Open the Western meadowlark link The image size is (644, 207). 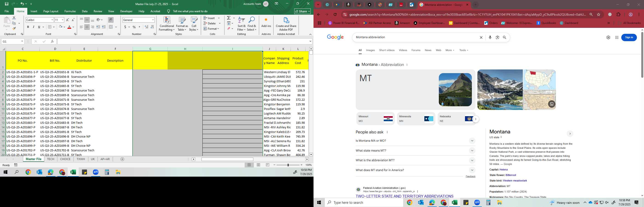[515, 181]
